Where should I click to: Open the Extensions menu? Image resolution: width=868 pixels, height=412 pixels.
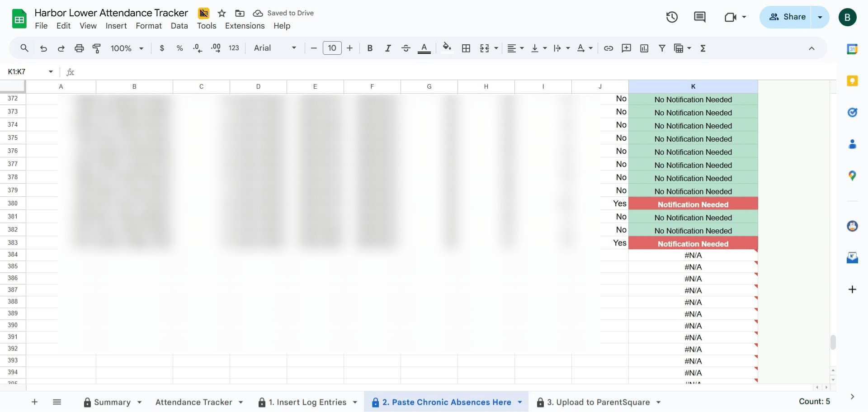[245, 26]
